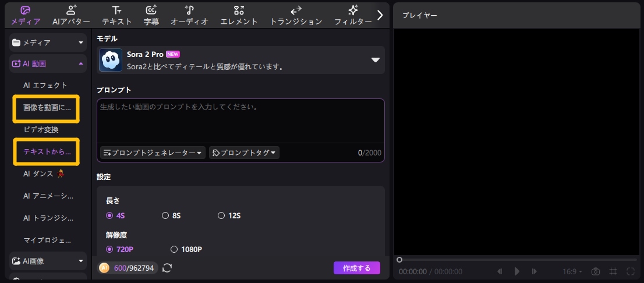Select 4S length option

coord(115,215)
